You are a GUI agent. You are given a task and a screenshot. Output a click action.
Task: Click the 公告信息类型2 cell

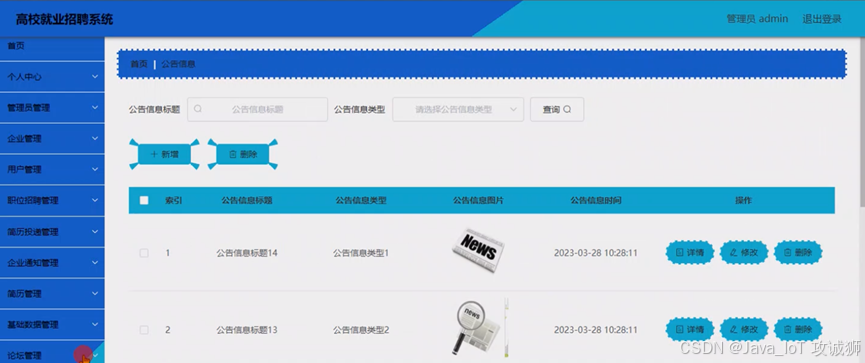click(361, 330)
